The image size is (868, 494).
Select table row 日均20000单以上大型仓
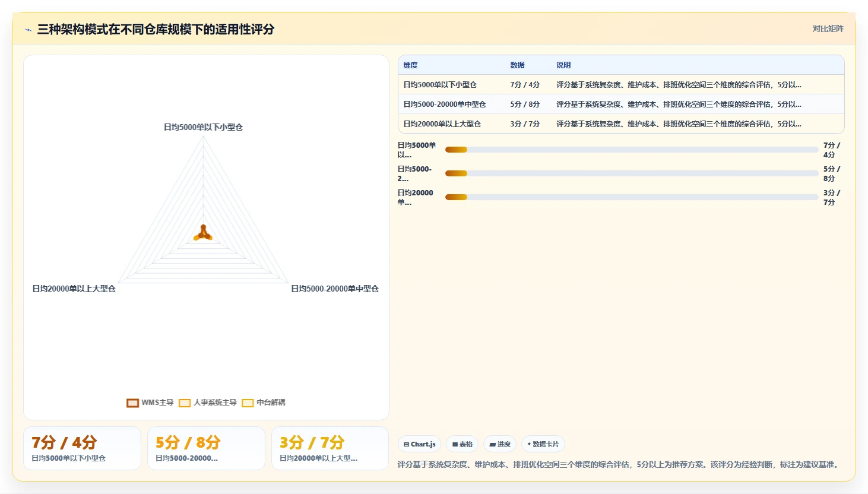[621, 124]
